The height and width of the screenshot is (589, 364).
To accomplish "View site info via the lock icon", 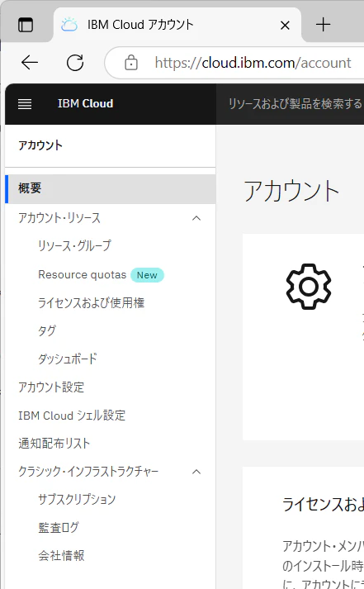I will [x=131, y=62].
